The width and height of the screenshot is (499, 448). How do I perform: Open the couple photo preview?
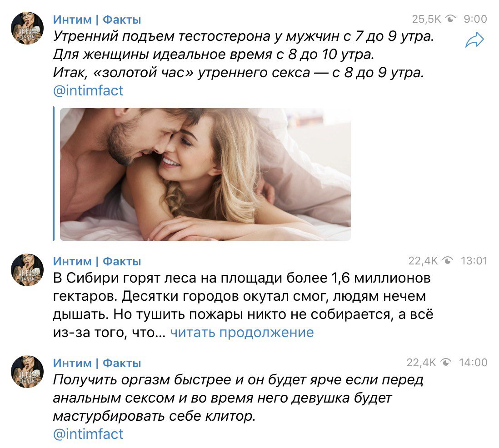205,174
